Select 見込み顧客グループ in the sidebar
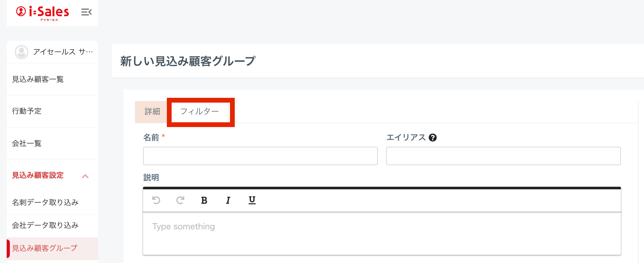Viewport: 644px width, 263px height. (45, 248)
